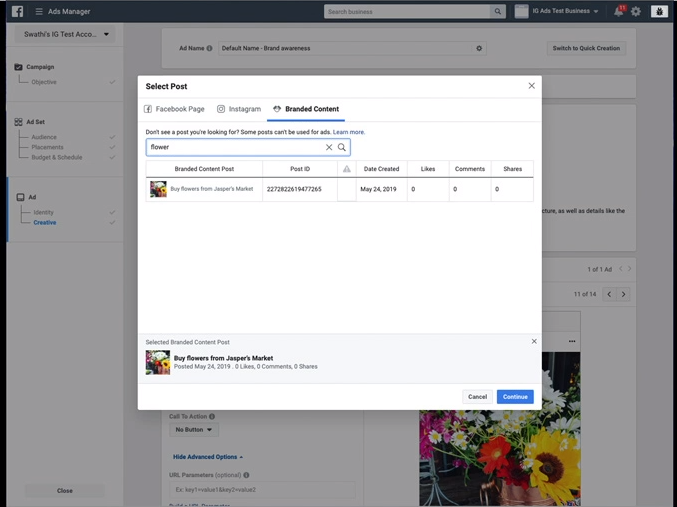Open the preview more options ellipsis
Screen dimensions: 677x507
[572, 341]
